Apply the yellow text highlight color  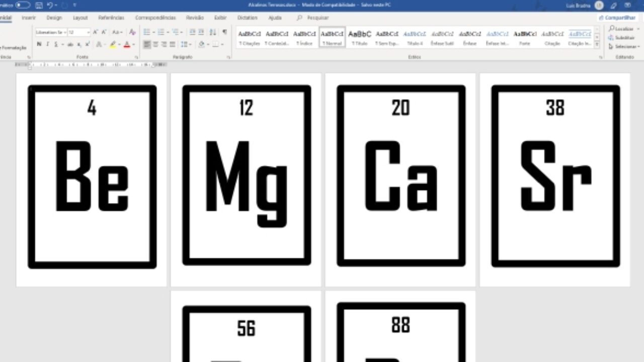113,44
